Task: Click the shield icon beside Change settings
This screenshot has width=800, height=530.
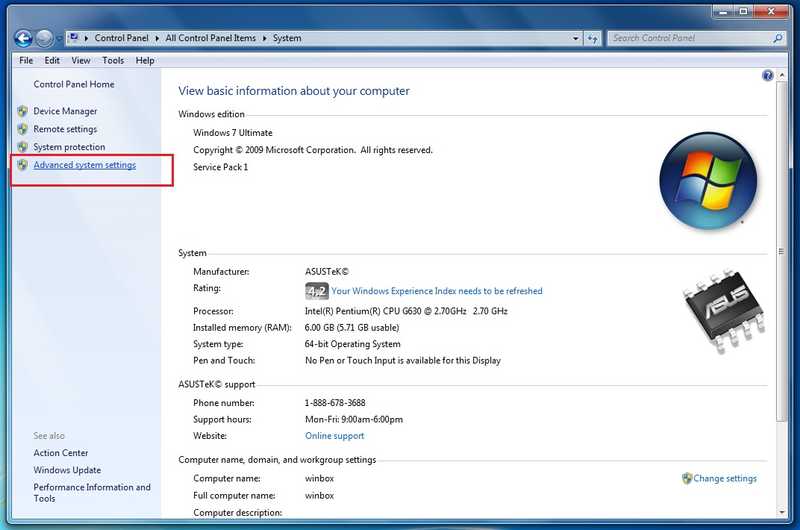Action: click(687, 478)
